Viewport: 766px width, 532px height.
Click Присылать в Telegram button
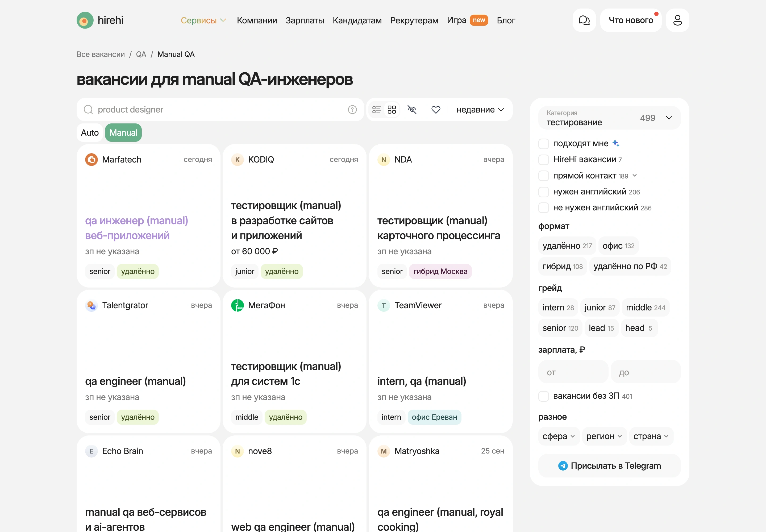pyautogui.click(x=609, y=466)
